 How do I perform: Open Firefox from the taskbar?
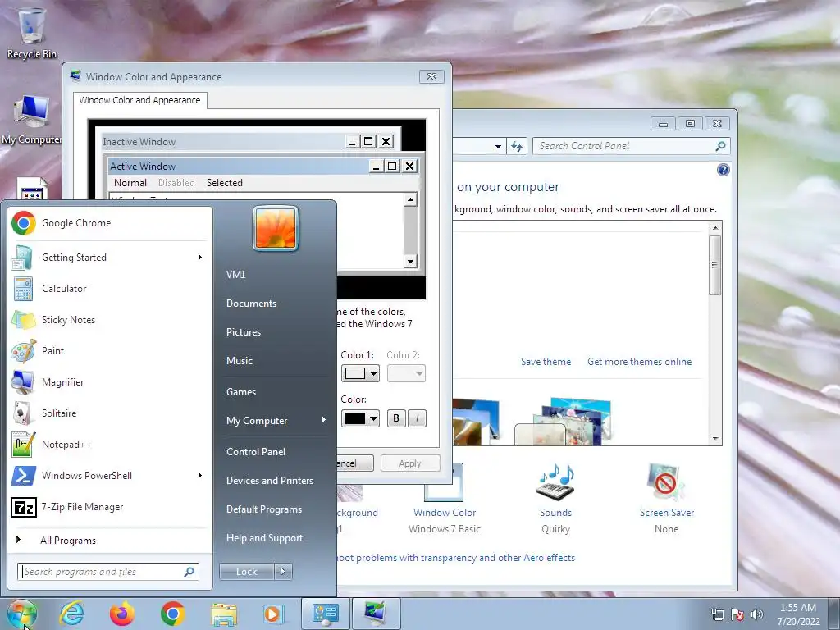(122, 614)
